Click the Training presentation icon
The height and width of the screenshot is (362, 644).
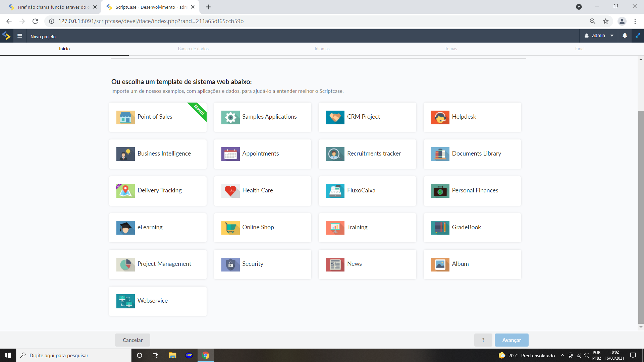(335, 228)
